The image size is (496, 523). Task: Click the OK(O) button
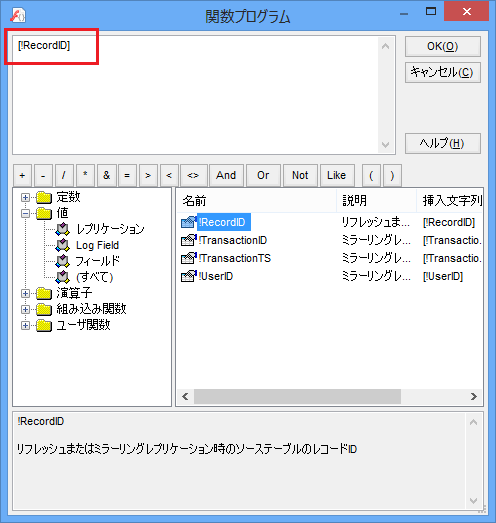(443, 46)
